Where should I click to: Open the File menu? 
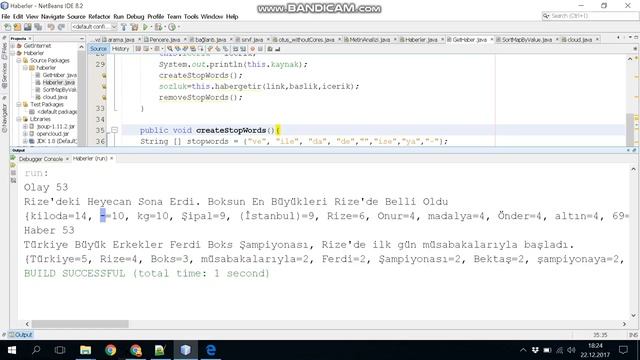click(x=6, y=17)
